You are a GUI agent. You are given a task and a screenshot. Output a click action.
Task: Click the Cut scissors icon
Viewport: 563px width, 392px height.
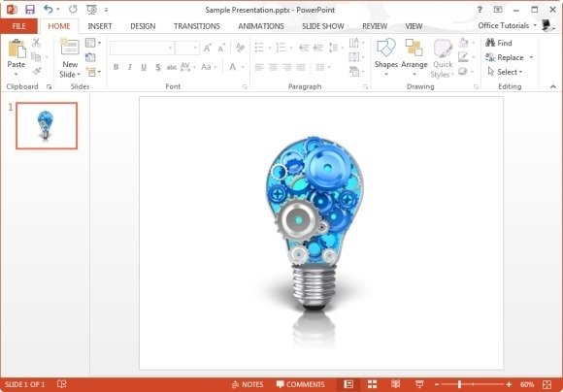(36, 43)
